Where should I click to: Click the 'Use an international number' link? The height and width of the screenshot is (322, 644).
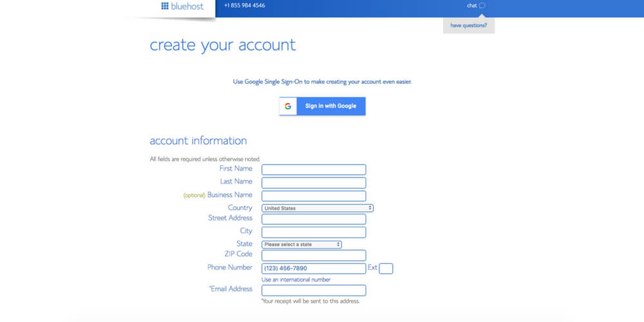296,279
